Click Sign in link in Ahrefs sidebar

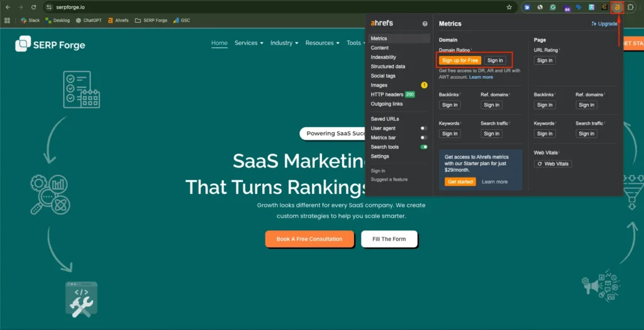point(378,171)
